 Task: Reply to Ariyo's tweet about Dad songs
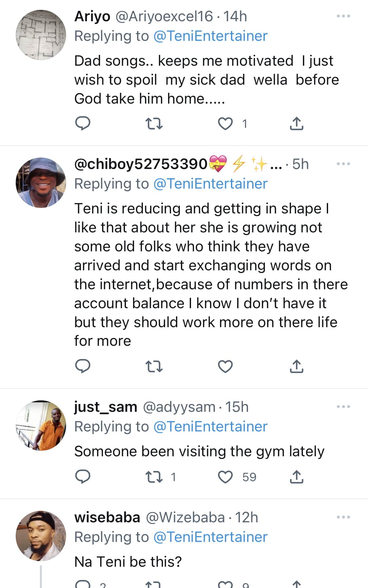click(x=83, y=124)
